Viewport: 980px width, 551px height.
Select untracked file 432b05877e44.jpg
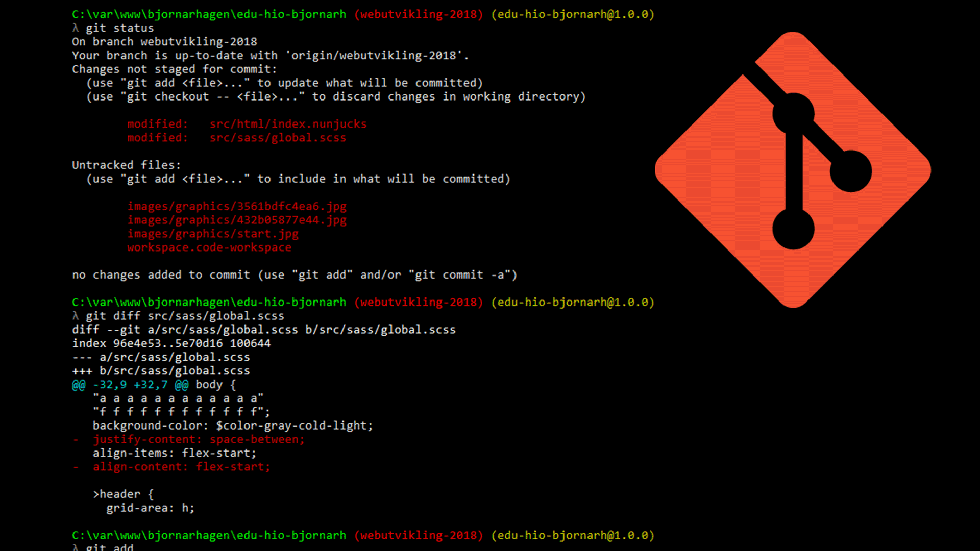237,220
